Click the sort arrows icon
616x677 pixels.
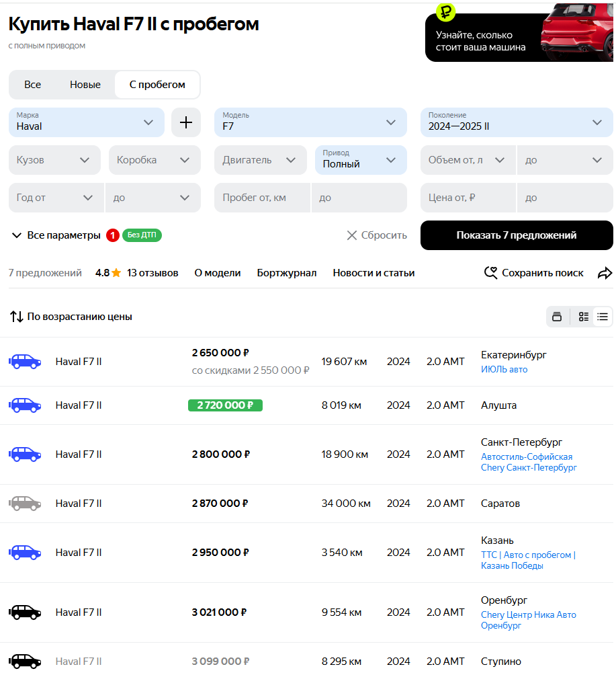(16, 317)
